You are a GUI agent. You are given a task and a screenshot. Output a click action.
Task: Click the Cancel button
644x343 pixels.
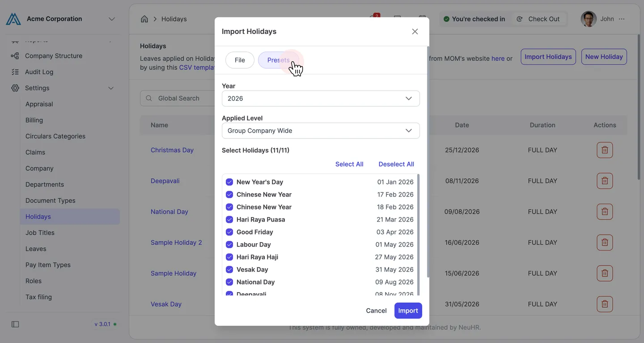coord(376,310)
